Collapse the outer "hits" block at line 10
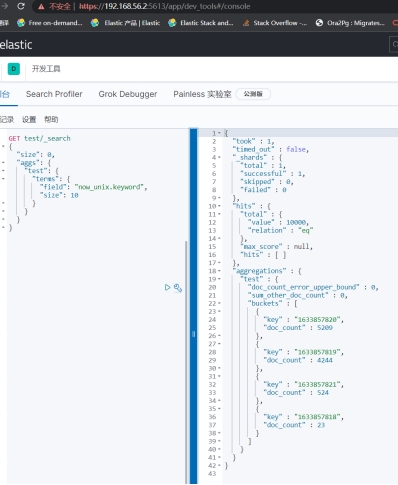The image size is (398, 485). coord(219,206)
